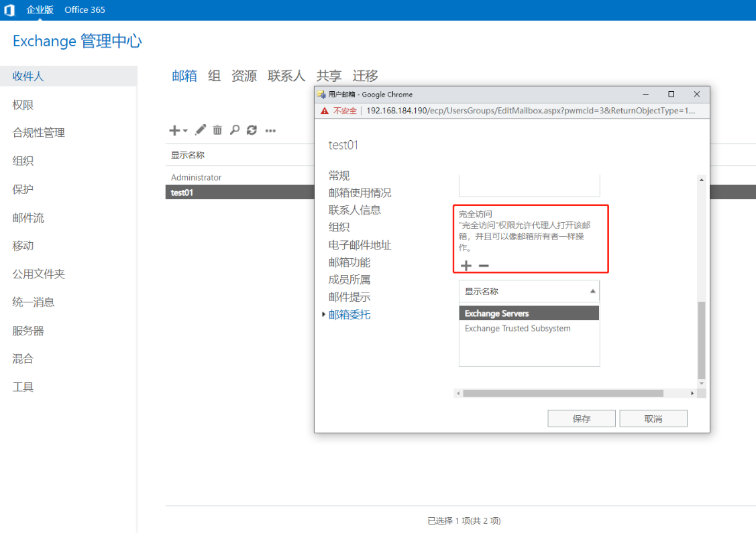Open 混合 in the left navigation
Screen dimensions: 756x542
pos(23,359)
